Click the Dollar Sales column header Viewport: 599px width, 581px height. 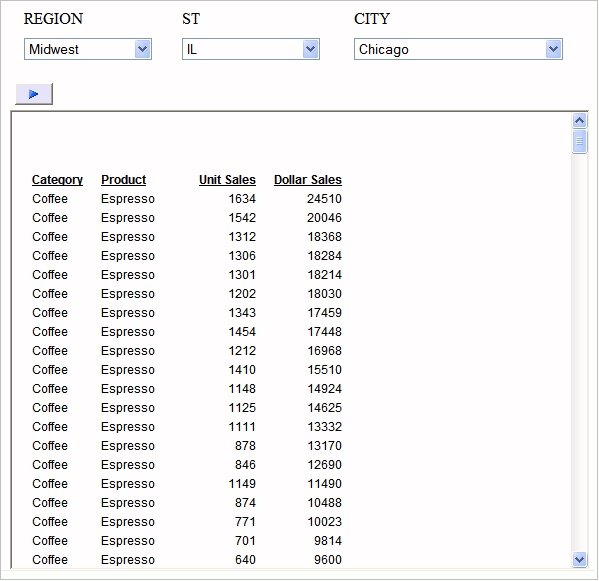(x=308, y=180)
